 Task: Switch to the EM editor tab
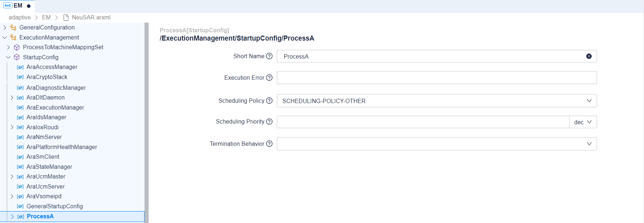(x=17, y=6)
